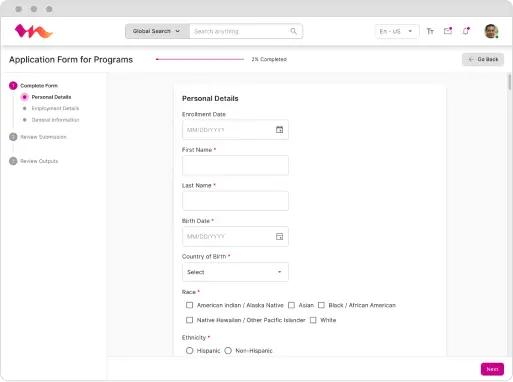The image size is (513, 382).
Task: Check American Indian / Alaska Native
Action: click(x=189, y=305)
